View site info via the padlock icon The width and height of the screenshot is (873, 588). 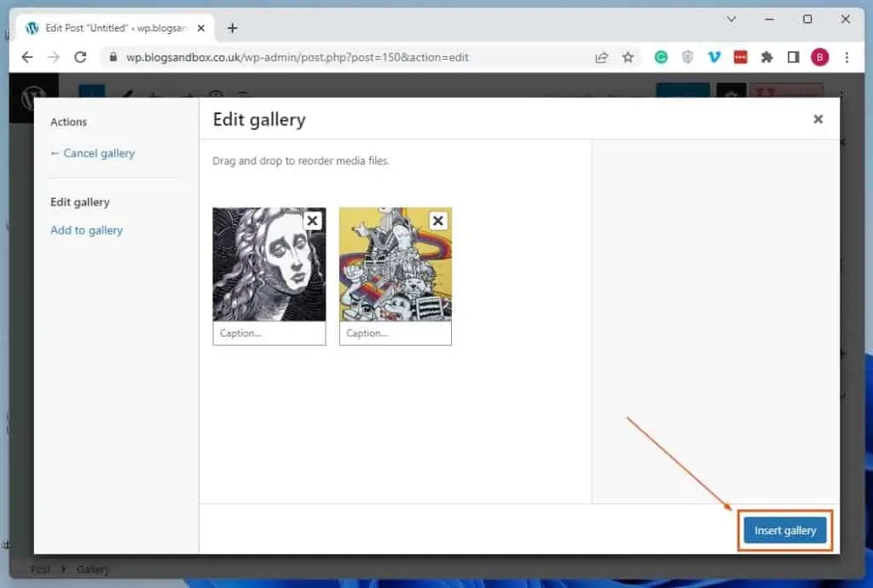click(x=112, y=56)
